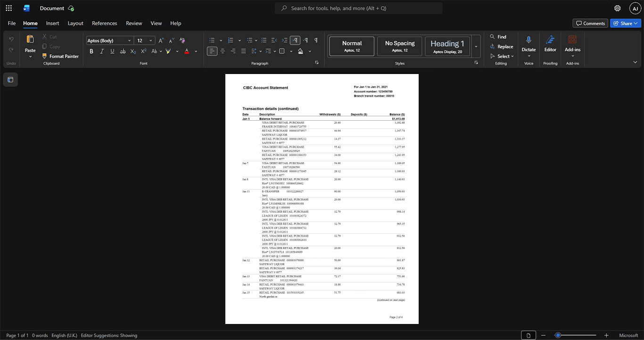
Task: Align paragraph to the right
Action: pyautogui.click(x=233, y=51)
